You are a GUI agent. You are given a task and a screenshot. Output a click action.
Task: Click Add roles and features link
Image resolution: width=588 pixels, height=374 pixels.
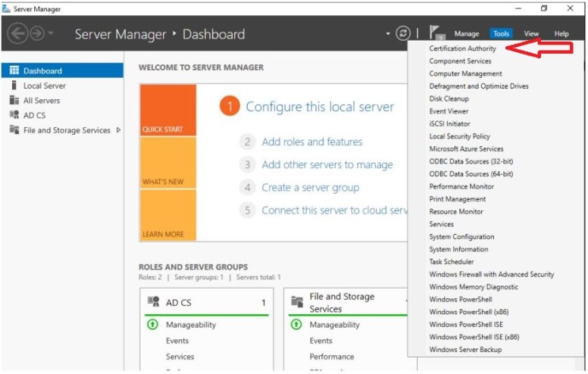[x=311, y=142]
